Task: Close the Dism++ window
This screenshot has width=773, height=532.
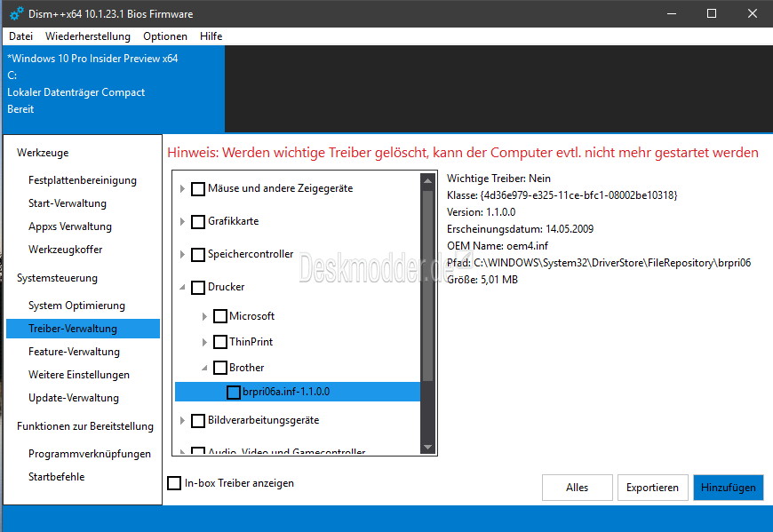Action: point(753,13)
